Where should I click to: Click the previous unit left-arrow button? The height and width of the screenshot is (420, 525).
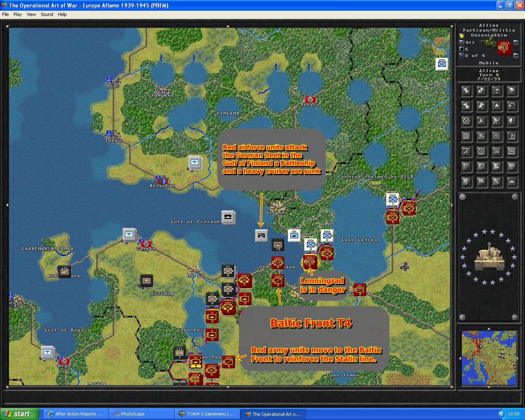[x=466, y=91]
